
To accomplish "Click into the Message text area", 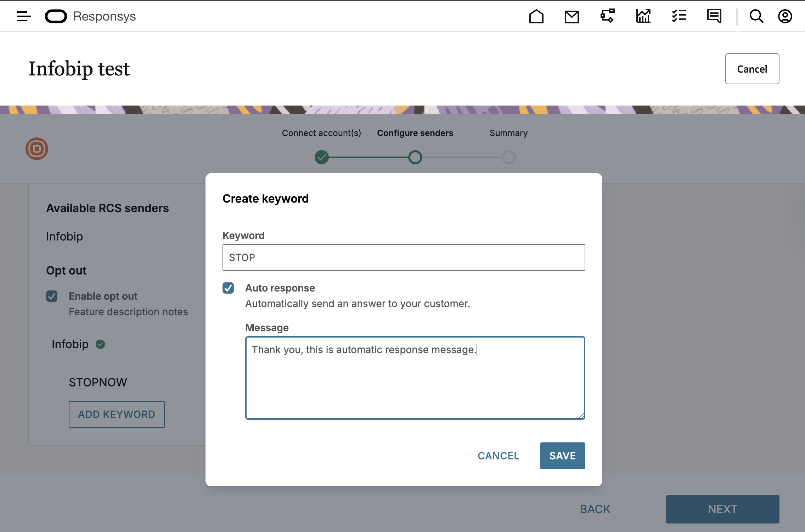I will [415, 378].
